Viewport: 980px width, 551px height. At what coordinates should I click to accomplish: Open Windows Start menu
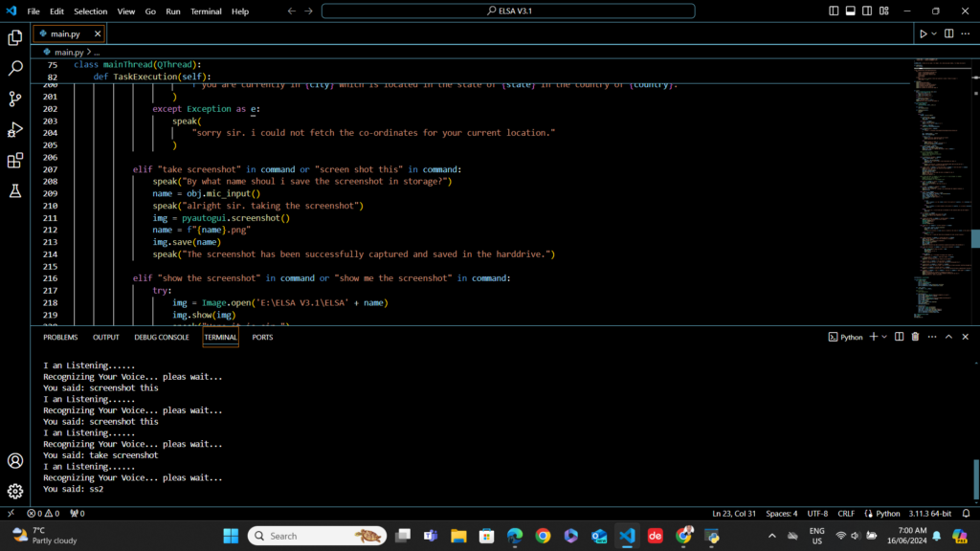point(231,536)
